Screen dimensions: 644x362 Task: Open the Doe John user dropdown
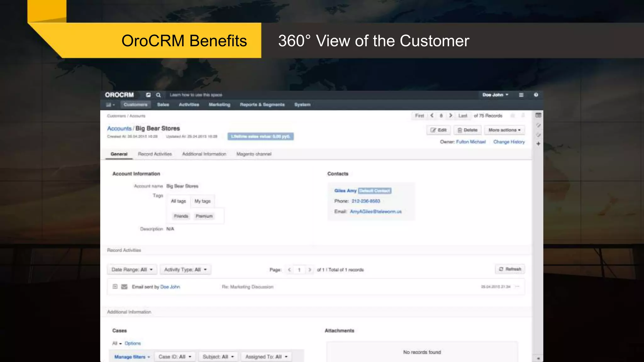495,95
